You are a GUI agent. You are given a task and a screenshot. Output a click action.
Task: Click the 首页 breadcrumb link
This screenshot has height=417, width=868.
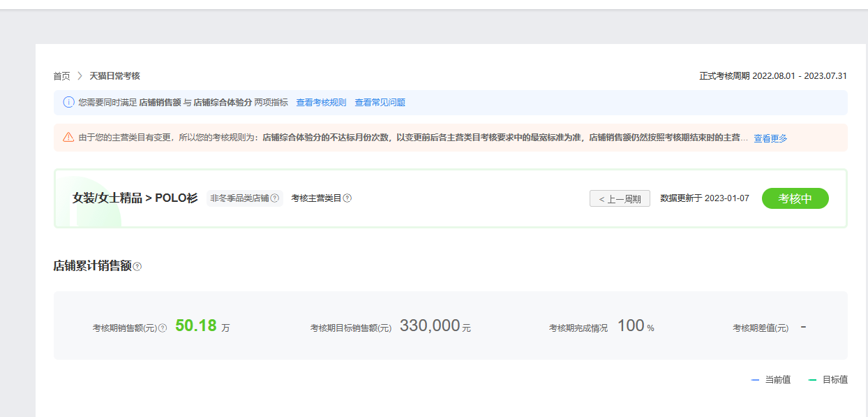click(x=61, y=76)
